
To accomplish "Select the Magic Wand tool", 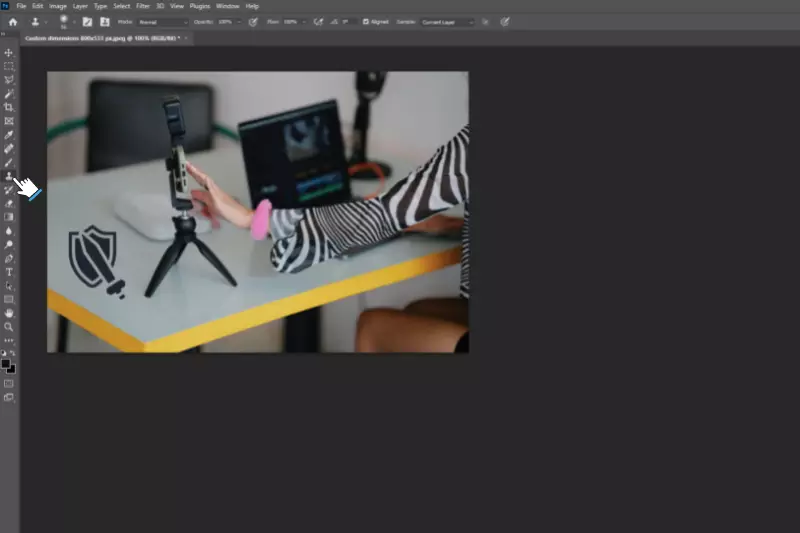I will point(9,94).
